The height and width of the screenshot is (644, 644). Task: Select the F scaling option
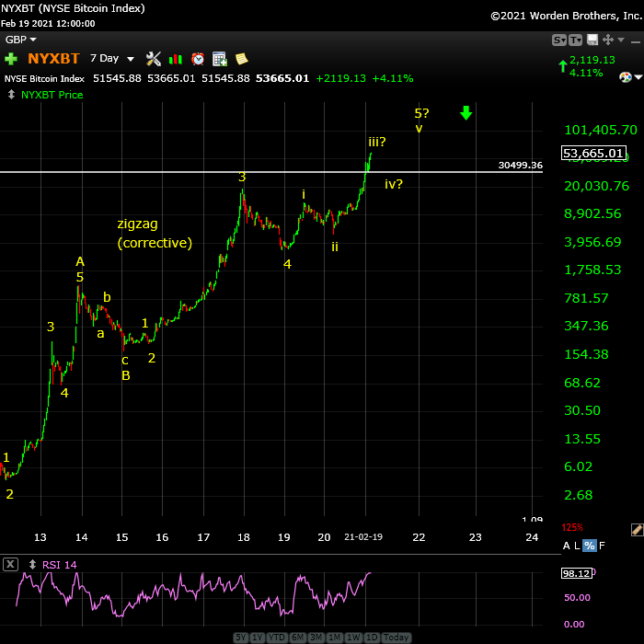(602, 546)
